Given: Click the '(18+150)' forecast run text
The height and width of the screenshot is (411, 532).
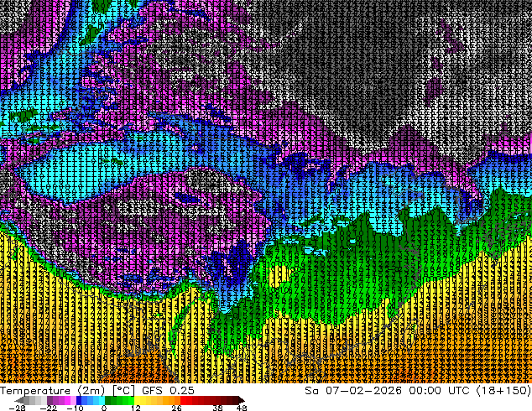Looking at the screenshot, I should click(503, 391).
